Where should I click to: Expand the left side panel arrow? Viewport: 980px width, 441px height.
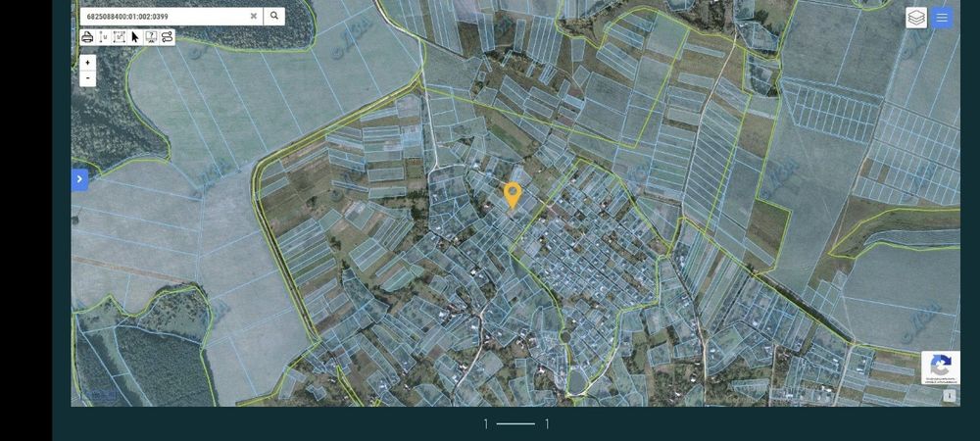(79, 179)
